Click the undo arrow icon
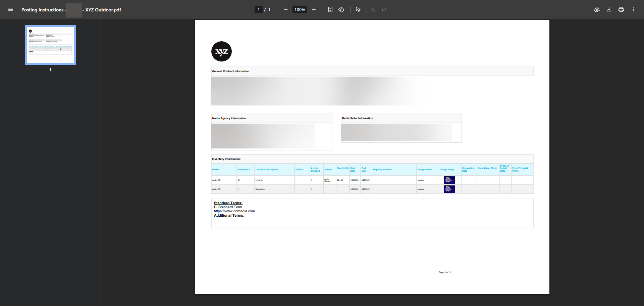The image size is (644, 306). pyautogui.click(x=373, y=10)
